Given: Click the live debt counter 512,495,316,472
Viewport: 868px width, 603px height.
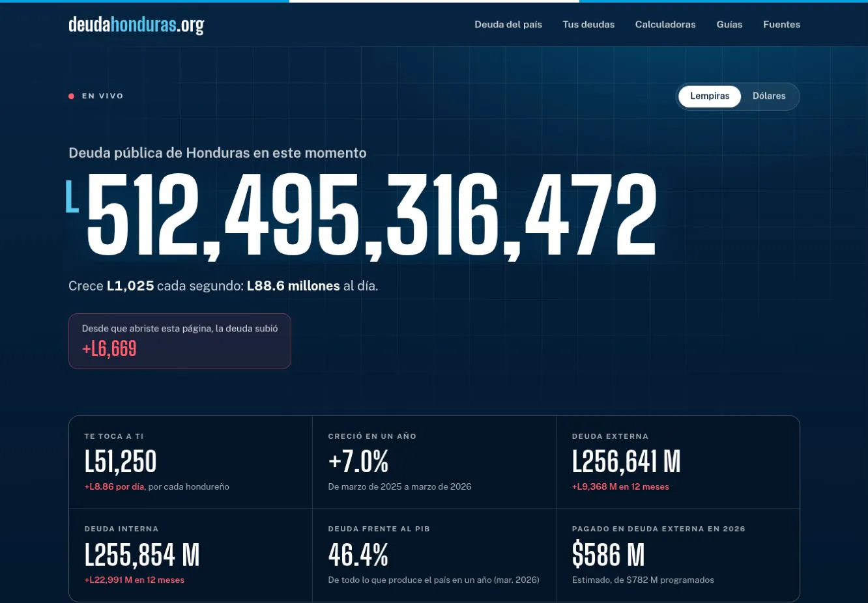Looking at the screenshot, I should 371,216.
